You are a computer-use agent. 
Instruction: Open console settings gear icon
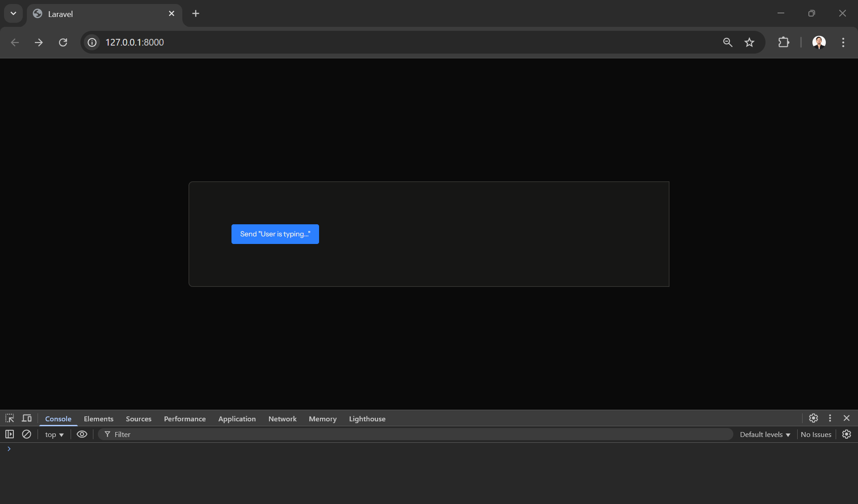(x=846, y=434)
